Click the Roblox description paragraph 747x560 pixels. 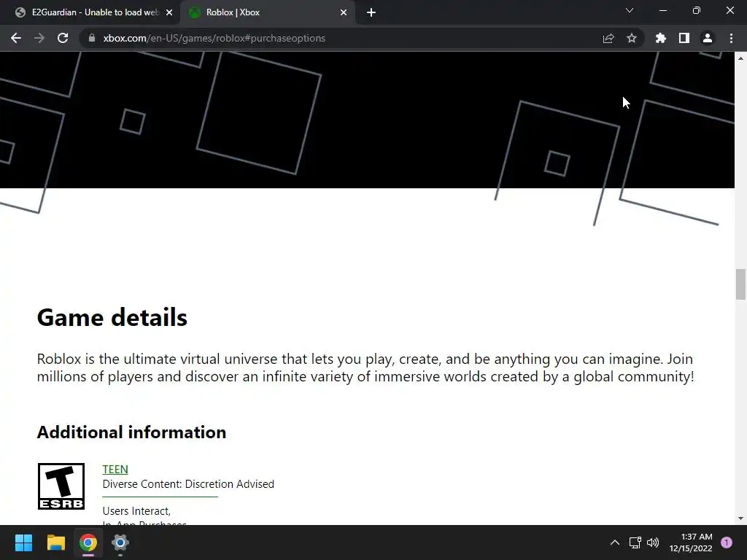click(x=365, y=367)
